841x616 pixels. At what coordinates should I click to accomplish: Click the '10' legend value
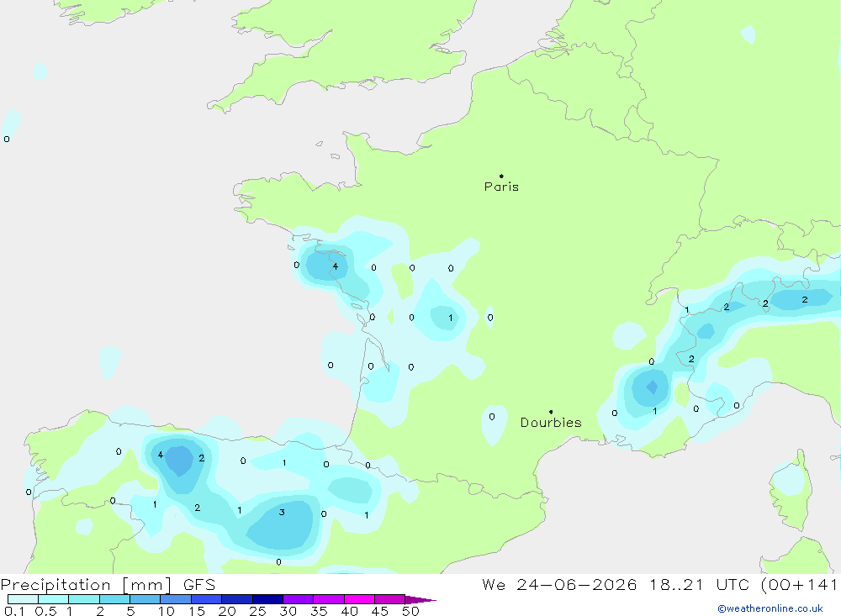167,611
